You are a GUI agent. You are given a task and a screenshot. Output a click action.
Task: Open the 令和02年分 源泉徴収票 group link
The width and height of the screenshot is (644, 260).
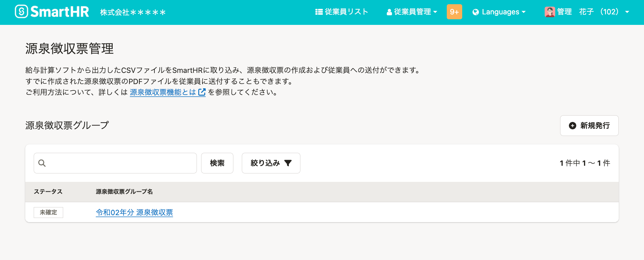134,212
